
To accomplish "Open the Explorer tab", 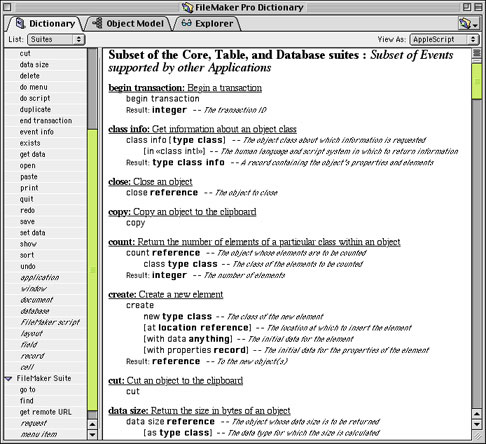I will [207, 23].
